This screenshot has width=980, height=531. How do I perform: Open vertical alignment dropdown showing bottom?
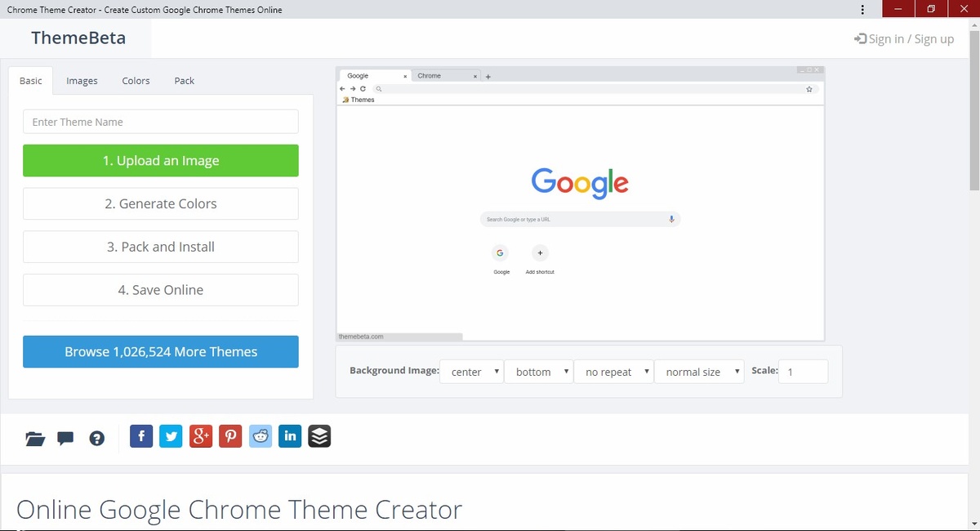point(538,372)
